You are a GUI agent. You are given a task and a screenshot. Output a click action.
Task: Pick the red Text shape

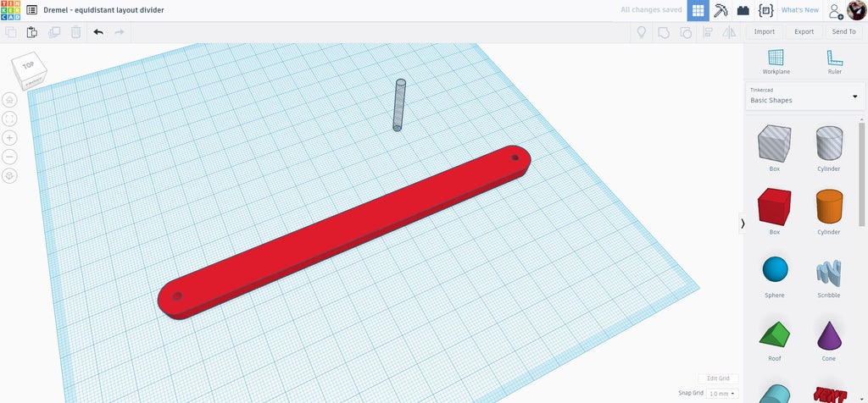click(829, 394)
